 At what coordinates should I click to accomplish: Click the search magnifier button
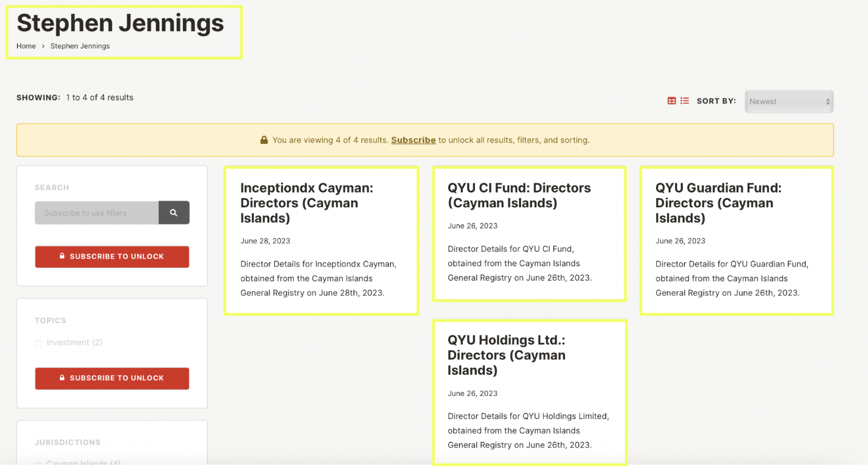click(174, 212)
